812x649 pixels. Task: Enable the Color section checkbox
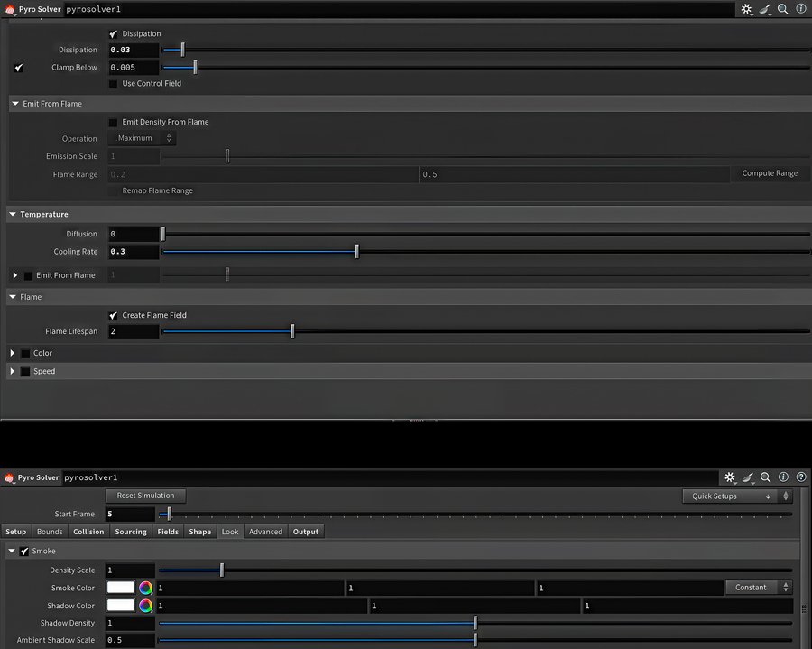(x=25, y=353)
